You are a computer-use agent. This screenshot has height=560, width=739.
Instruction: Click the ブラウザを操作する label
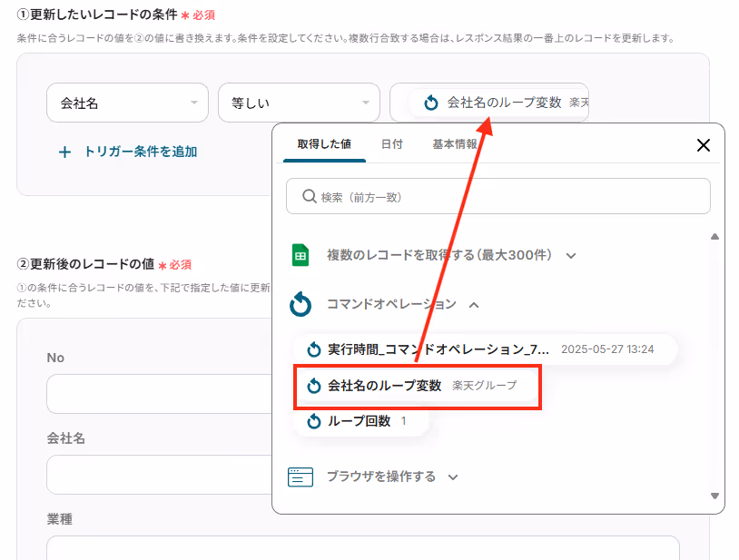[x=381, y=476]
